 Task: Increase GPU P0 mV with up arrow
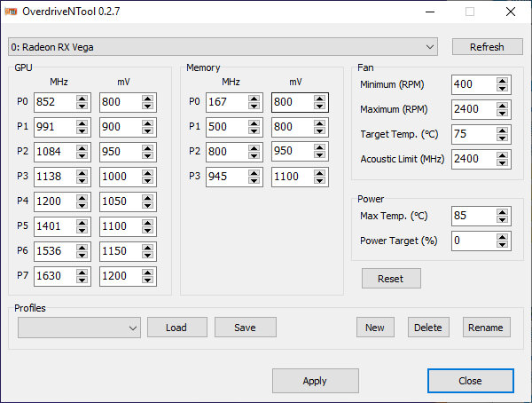(147, 99)
